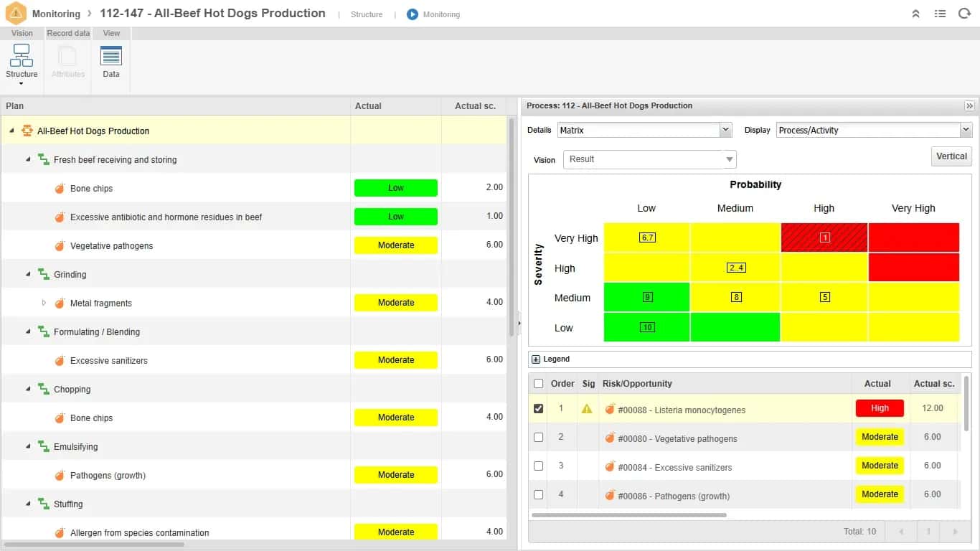This screenshot has width=980, height=551.
Task: Click risk icon for #00080 Vegetative pathogens
Action: (610, 438)
